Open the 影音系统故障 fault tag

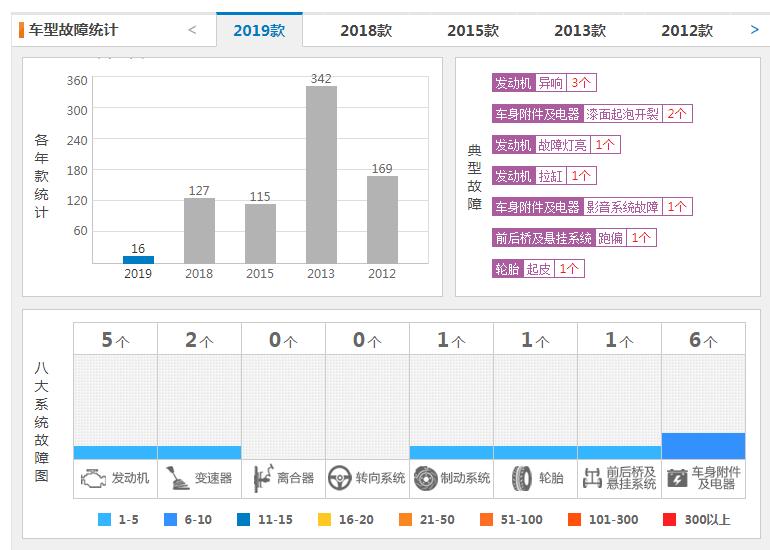(x=592, y=207)
